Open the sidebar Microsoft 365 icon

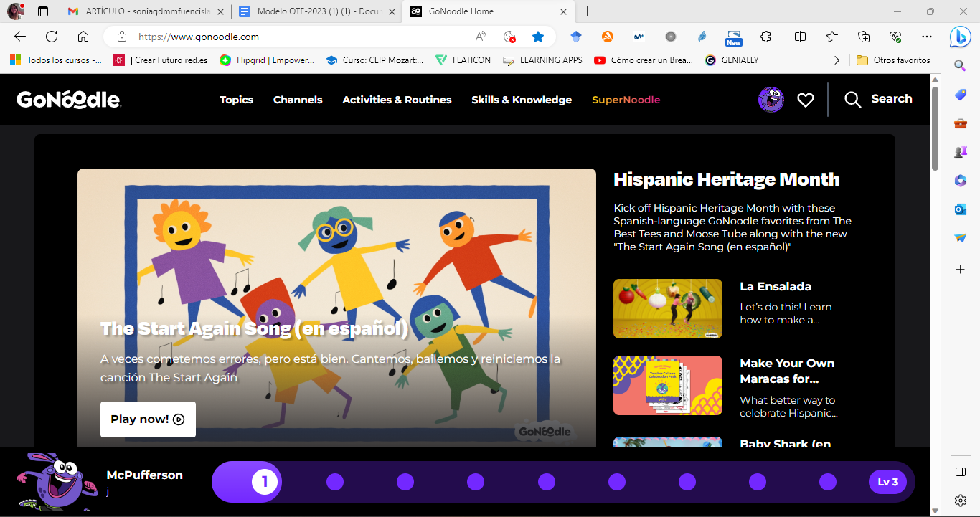961,181
